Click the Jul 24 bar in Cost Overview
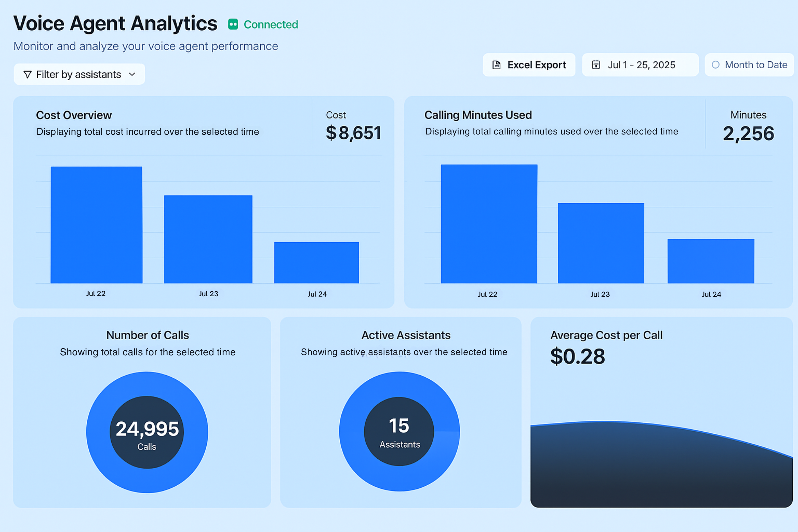The image size is (798, 532). (x=316, y=262)
